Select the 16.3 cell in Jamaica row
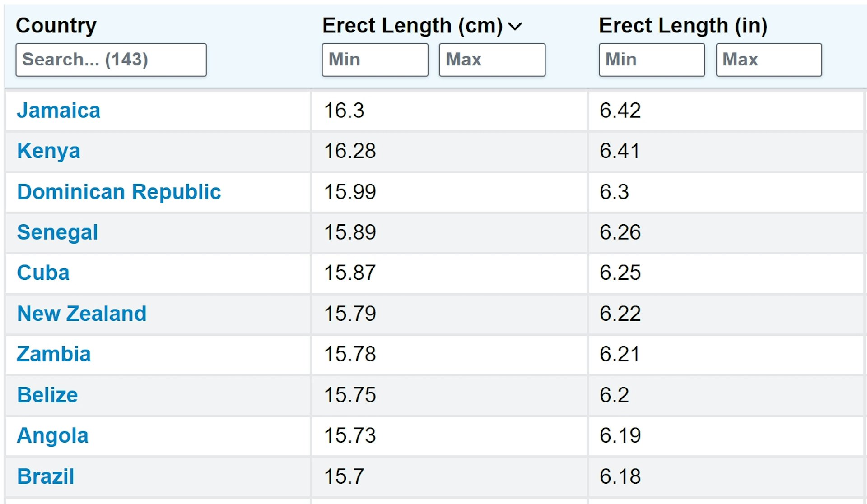Screen dimensions: 867x504 point(449,111)
